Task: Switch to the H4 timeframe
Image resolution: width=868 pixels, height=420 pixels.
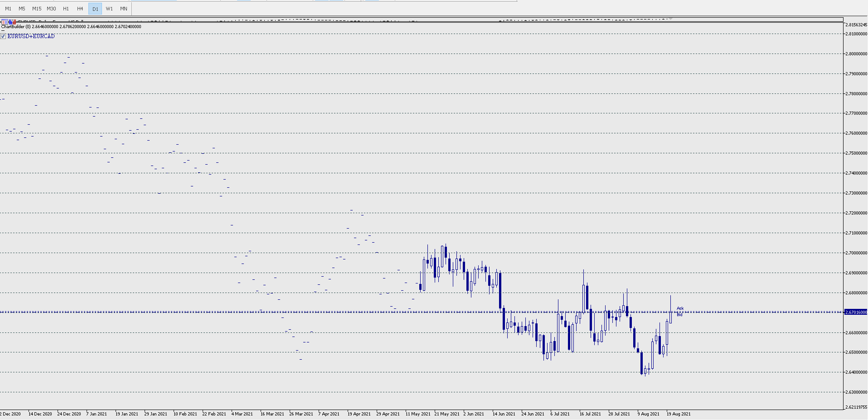Action: (80, 9)
